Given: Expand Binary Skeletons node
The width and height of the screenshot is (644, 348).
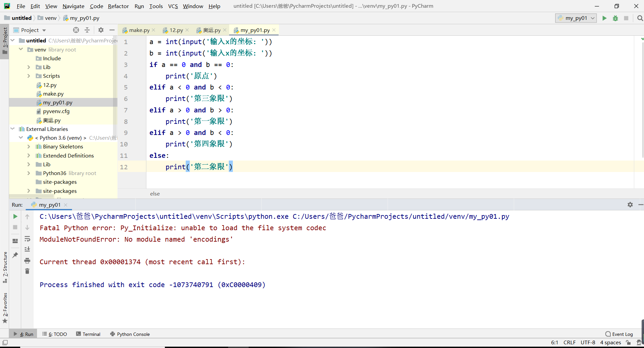Looking at the screenshot, I should tap(29, 146).
